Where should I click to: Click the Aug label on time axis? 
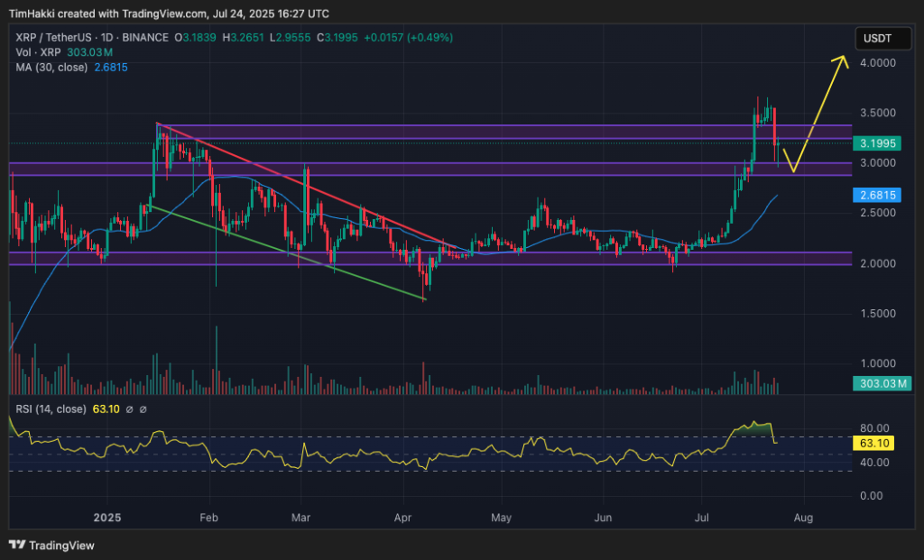[x=804, y=519]
